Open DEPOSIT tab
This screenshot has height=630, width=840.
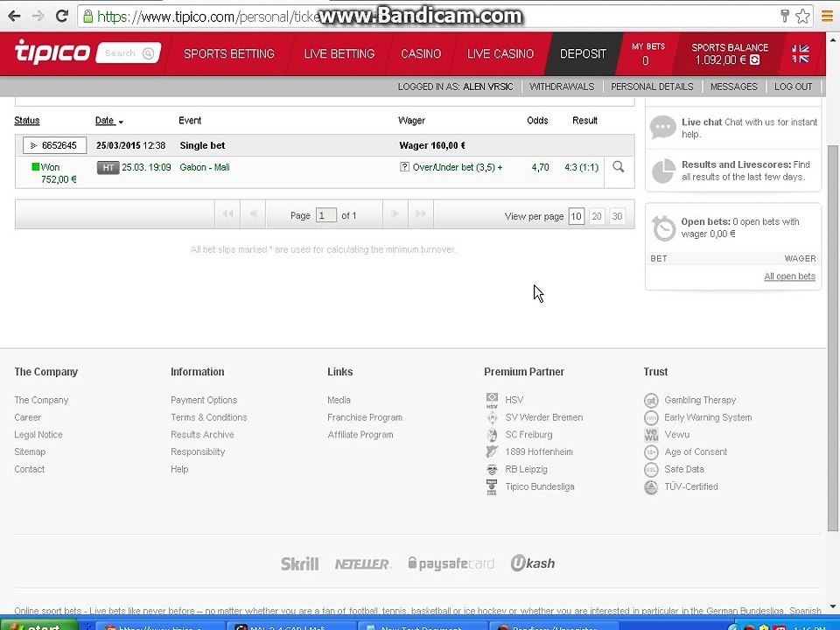point(583,53)
